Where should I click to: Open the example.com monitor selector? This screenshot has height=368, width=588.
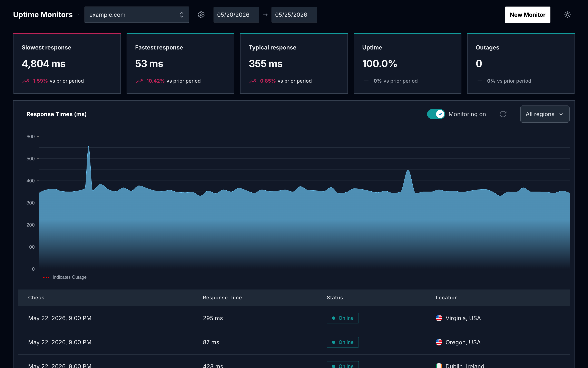(x=137, y=15)
